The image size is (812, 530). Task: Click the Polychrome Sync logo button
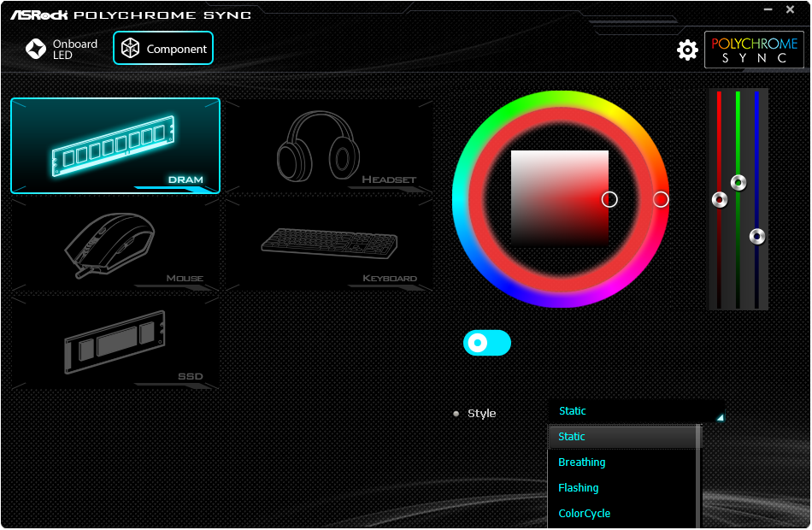[x=754, y=50]
